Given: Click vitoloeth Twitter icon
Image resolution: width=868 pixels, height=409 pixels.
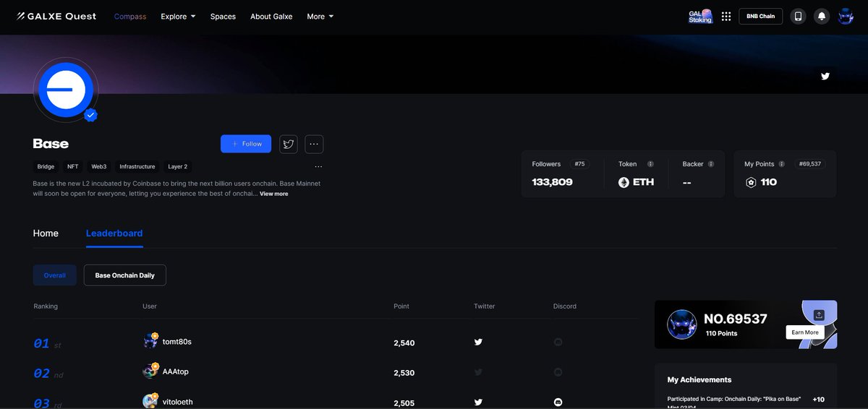Looking at the screenshot, I should tap(478, 402).
